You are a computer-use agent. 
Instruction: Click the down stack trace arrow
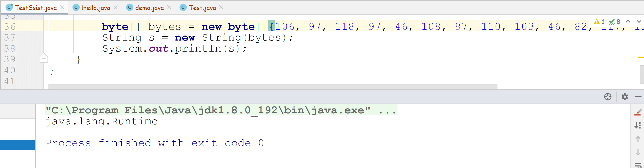click(638, 152)
